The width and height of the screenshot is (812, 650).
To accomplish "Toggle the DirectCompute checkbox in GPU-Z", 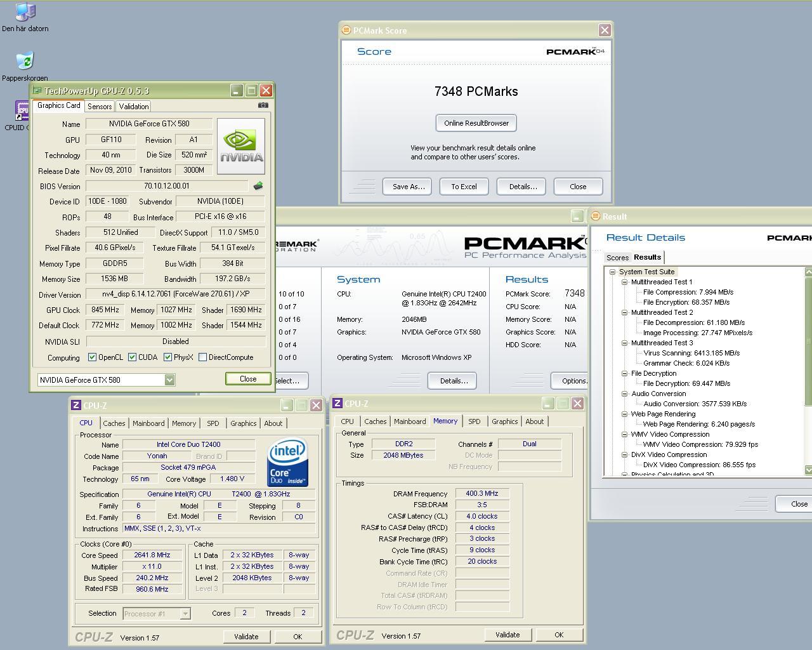I will point(202,357).
